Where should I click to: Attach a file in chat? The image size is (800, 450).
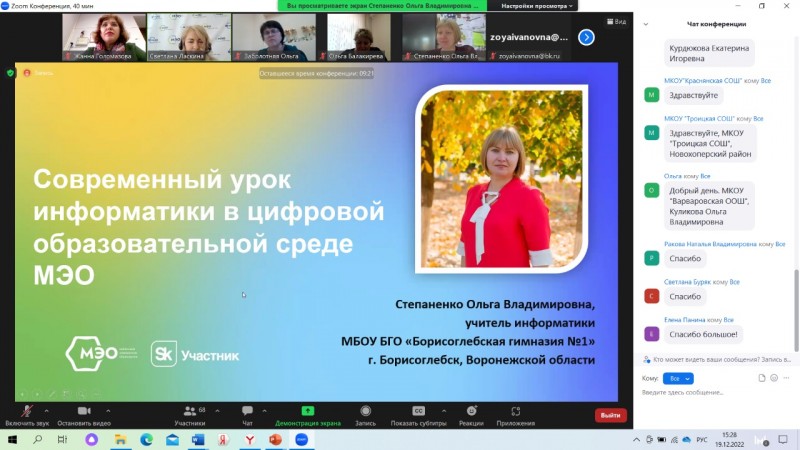[762, 378]
